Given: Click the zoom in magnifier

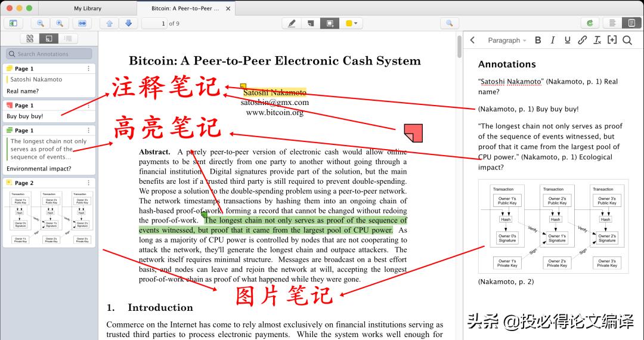Looking at the screenshot, I should click(59, 23).
